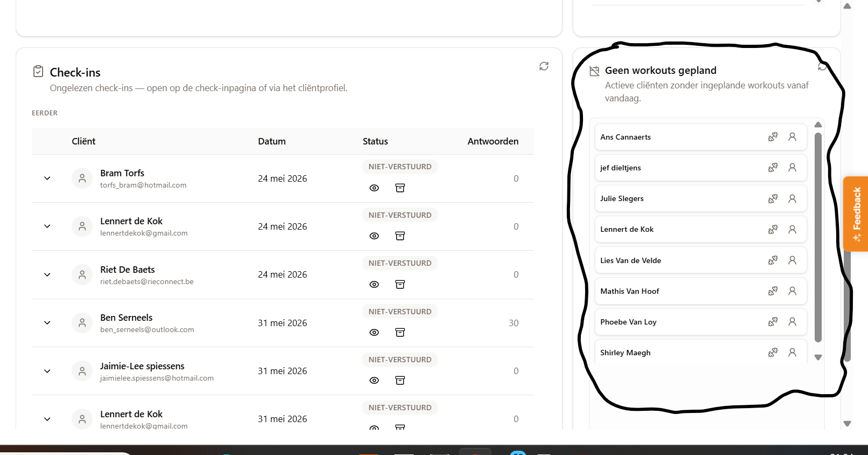Refresh the Check-ins panel
Screen dimensions: 868x455
click(x=544, y=66)
